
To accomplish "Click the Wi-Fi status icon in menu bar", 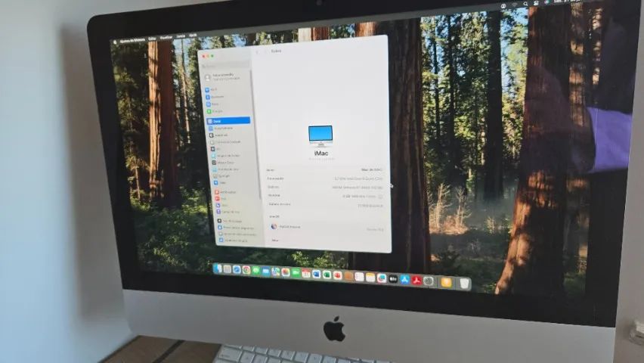I will click(x=515, y=5).
